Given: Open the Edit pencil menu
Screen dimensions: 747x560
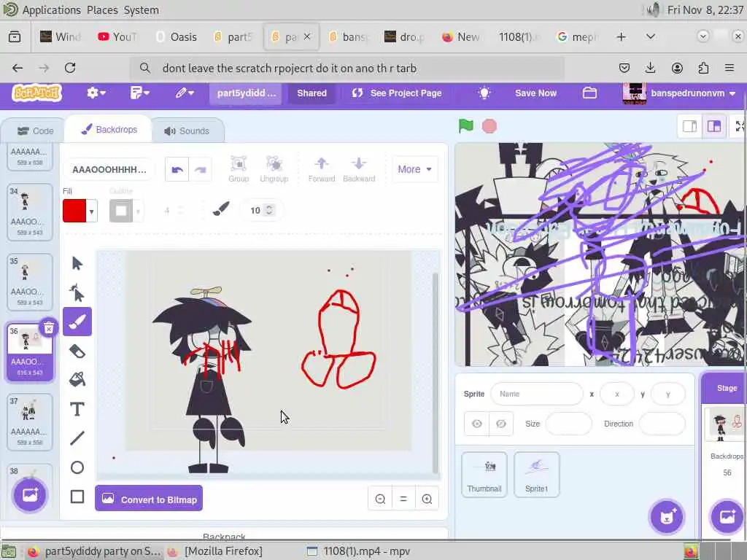Looking at the screenshot, I should tap(184, 93).
